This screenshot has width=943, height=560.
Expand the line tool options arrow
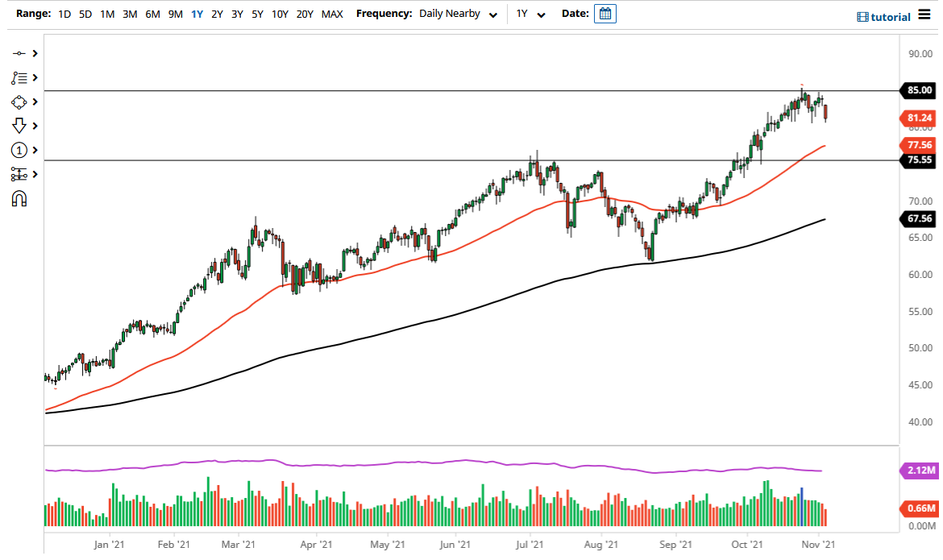click(35, 53)
